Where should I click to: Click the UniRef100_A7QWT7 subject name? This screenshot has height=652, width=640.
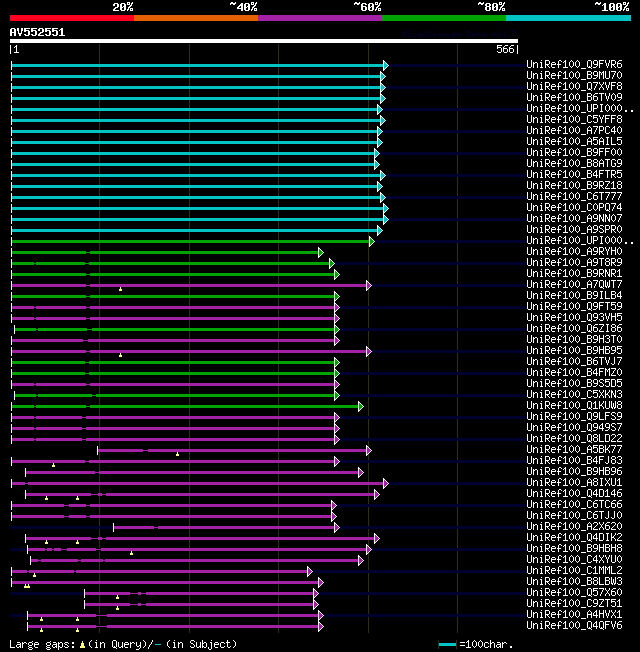click(574, 284)
